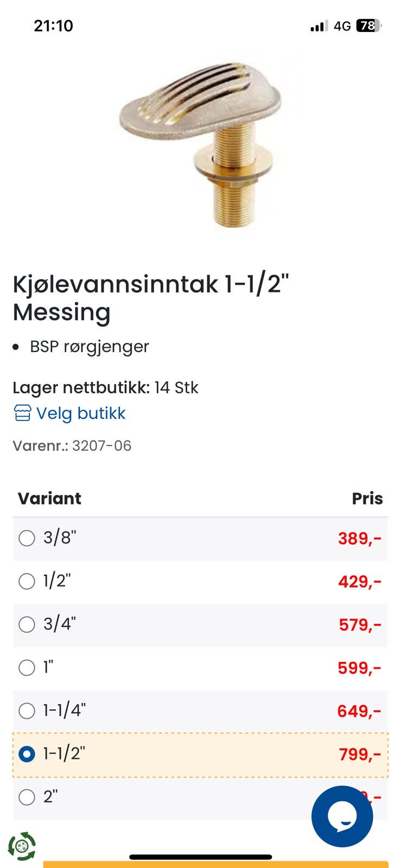The image size is (401, 868).
Task: Select the 1" variant radio button
Action: click(27, 667)
